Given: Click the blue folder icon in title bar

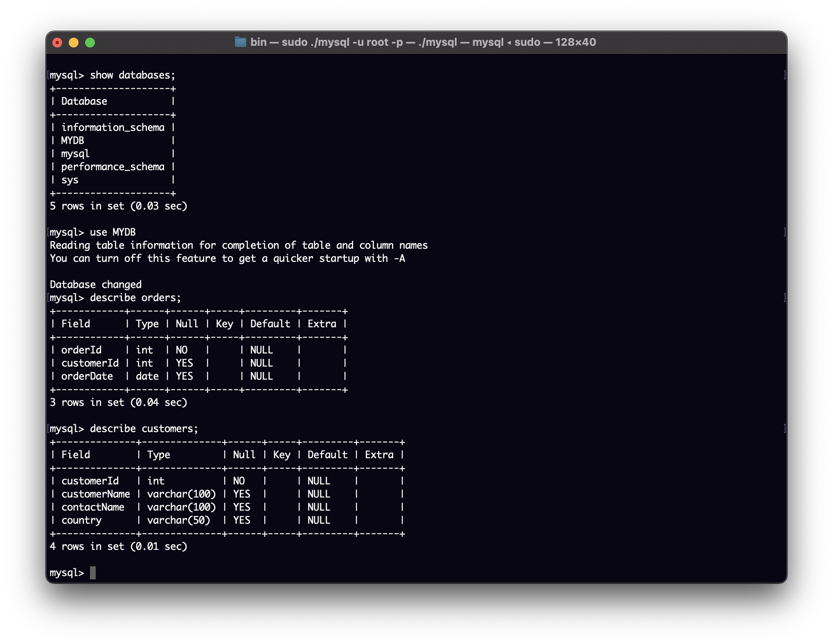Looking at the screenshot, I should point(241,42).
